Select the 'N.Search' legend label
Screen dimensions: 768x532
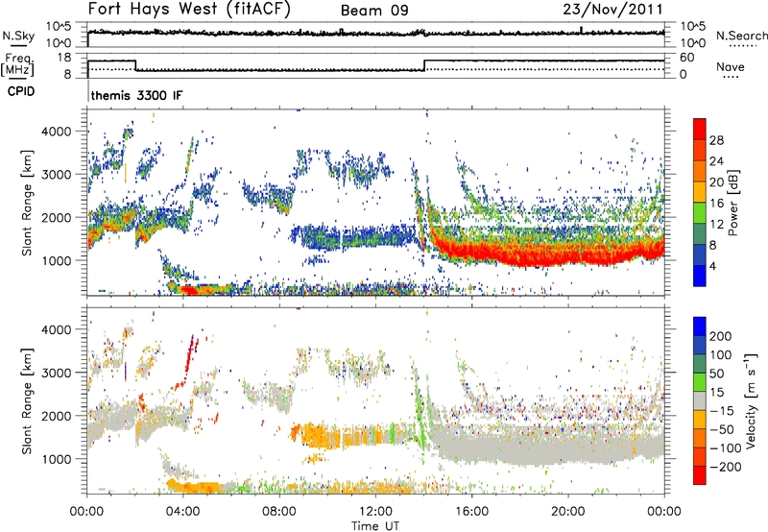[x=741, y=36]
